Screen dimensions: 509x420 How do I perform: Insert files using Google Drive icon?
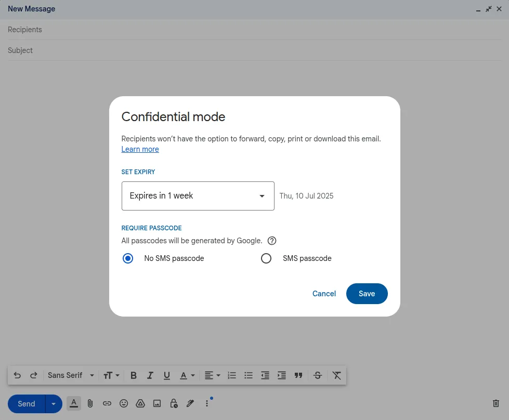140,403
